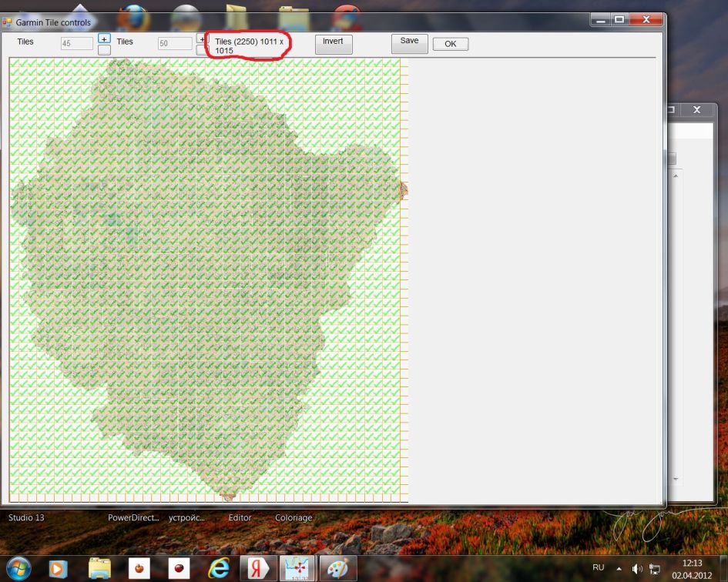Confirm with the OK button
Viewport: 728px width, 582px height.
click(x=450, y=44)
